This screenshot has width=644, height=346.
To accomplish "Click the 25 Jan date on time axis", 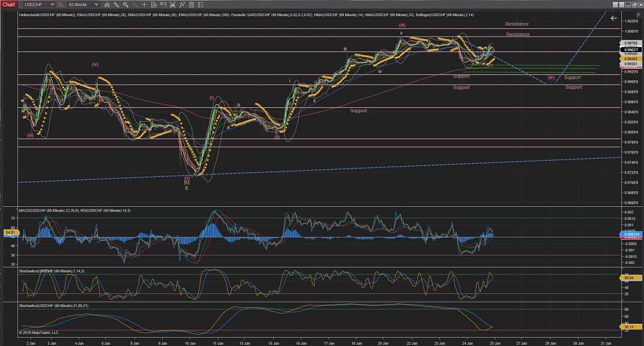I will pos(495,343).
